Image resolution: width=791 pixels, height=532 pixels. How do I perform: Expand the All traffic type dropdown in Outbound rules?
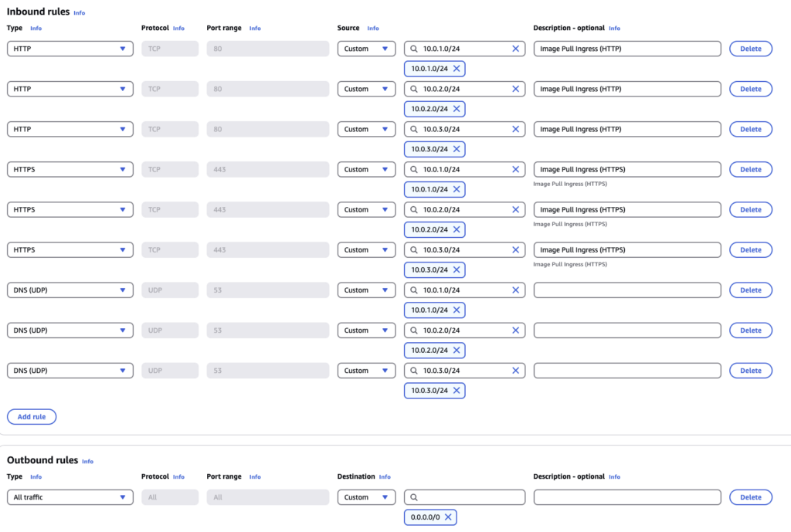pos(70,497)
